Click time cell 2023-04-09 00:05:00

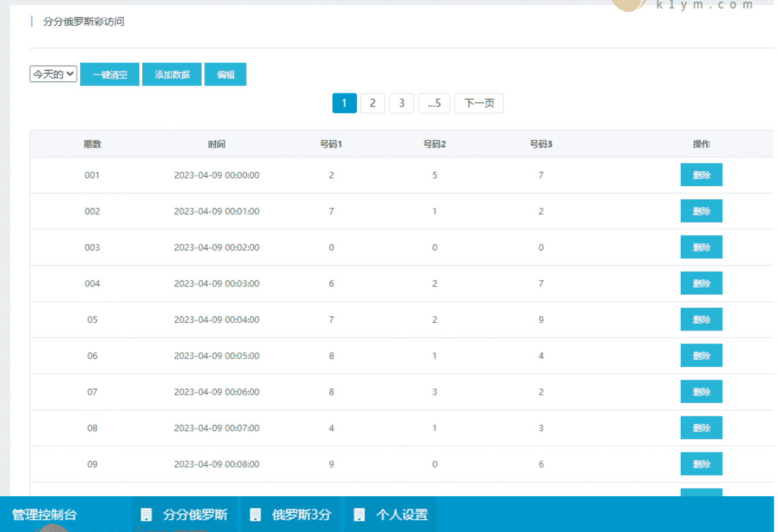coord(217,356)
